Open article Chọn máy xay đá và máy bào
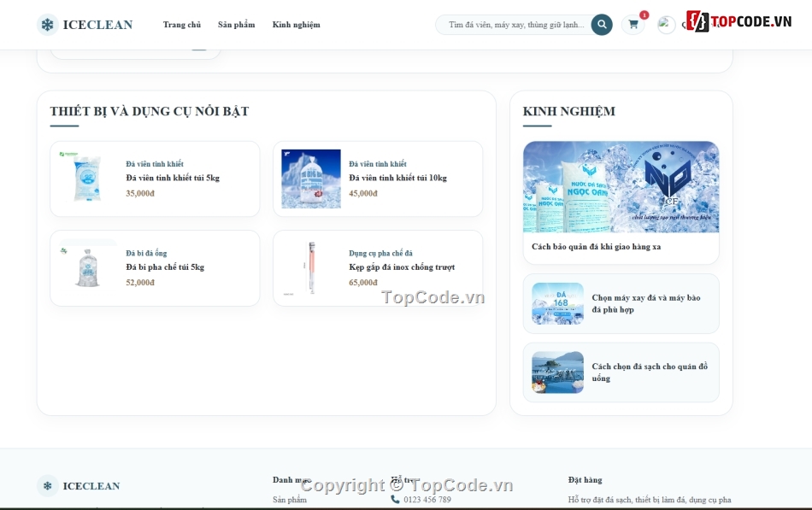This screenshot has height=510, width=812. [646, 303]
